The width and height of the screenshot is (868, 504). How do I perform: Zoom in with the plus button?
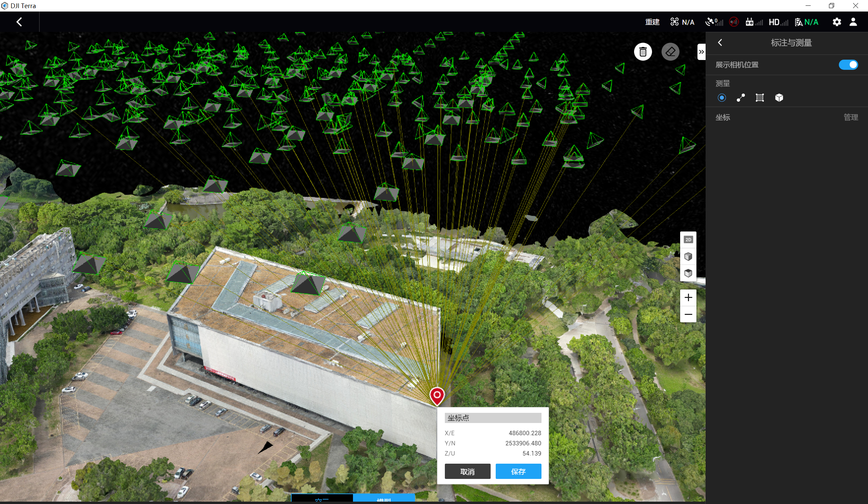(688, 298)
